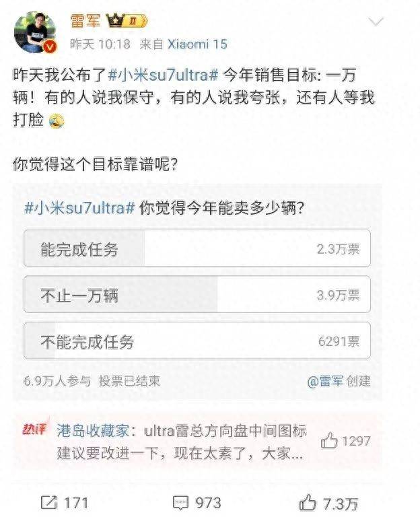This screenshot has width=420, height=517.
Task: Click the author name 雷军
Action: tap(85, 21)
